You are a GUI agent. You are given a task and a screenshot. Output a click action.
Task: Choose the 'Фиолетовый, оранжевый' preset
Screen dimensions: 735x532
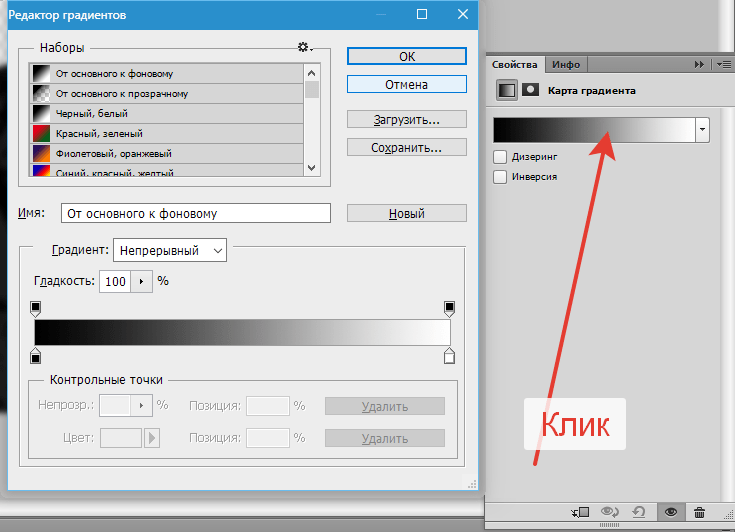click(167, 153)
